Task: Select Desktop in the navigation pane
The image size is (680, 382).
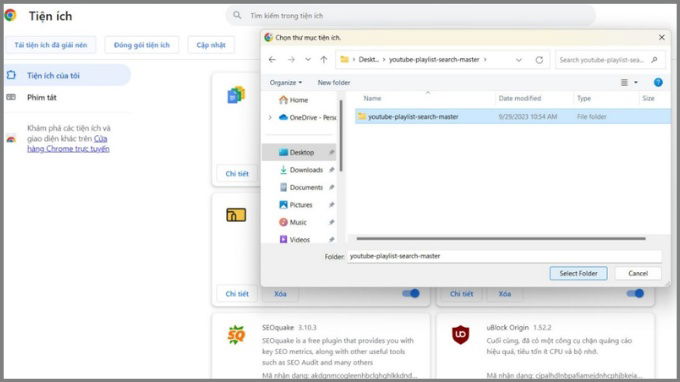Action: pyautogui.click(x=299, y=152)
